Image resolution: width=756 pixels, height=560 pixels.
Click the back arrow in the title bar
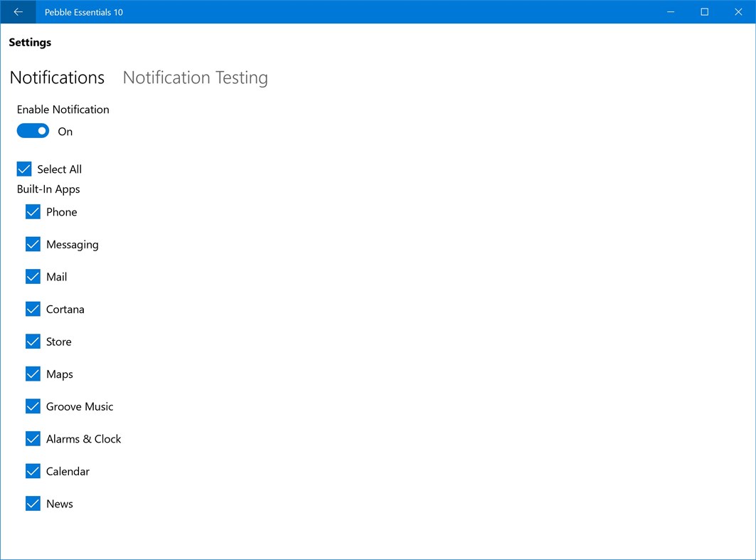[x=18, y=12]
